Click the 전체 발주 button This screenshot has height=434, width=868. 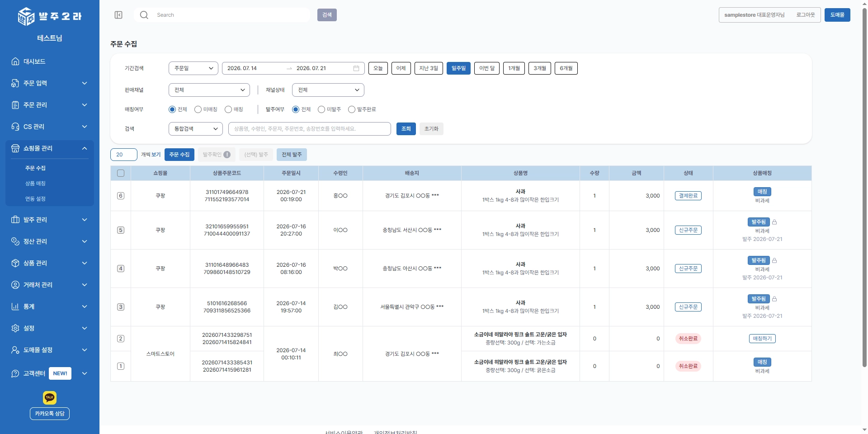[292, 155]
